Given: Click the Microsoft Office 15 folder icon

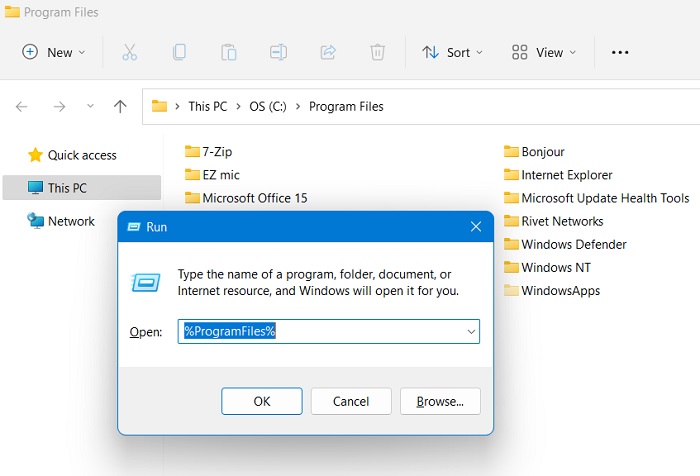Looking at the screenshot, I should click(192, 198).
